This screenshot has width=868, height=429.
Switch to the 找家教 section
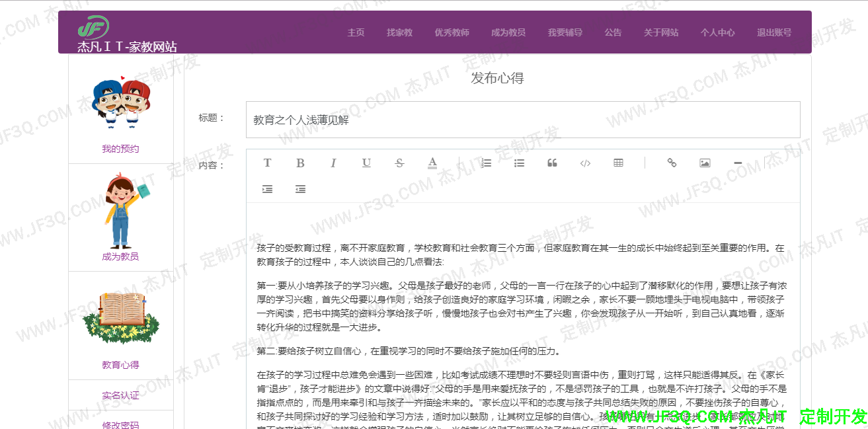[x=399, y=32]
